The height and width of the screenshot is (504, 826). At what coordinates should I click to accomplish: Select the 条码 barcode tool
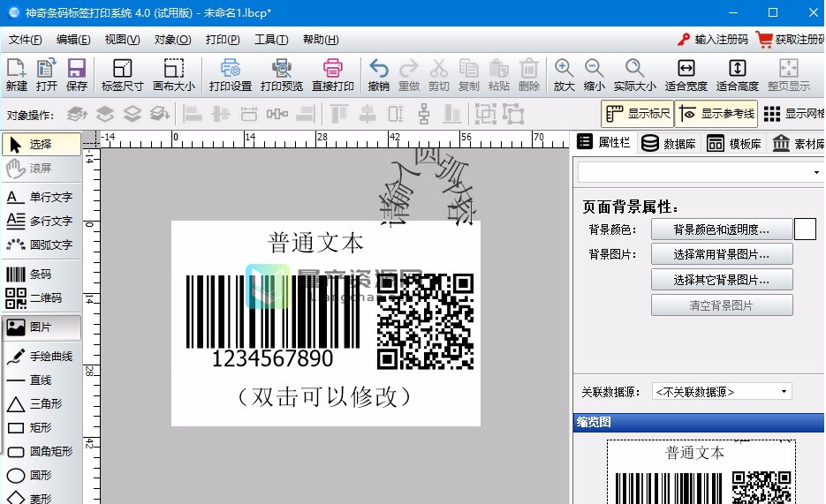(x=42, y=274)
